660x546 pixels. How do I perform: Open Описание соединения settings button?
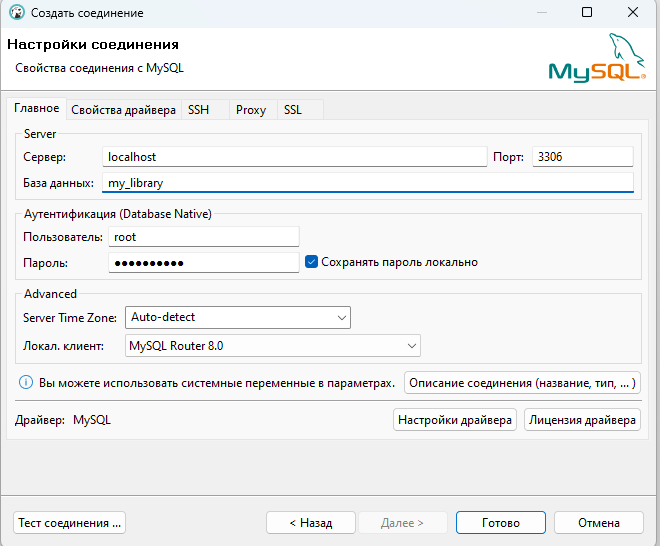pos(522,383)
